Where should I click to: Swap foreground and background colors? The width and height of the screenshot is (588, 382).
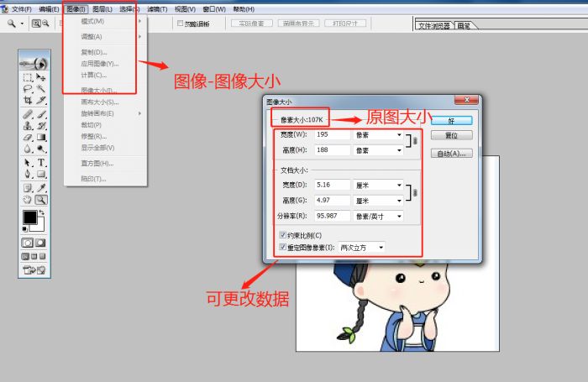pyautogui.click(x=42, y=212)
